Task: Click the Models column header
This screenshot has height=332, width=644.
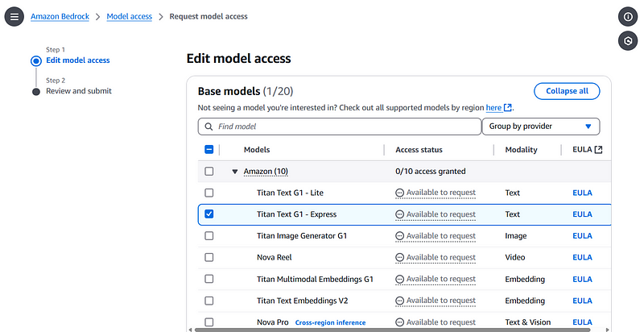Action: click(257, 150)
